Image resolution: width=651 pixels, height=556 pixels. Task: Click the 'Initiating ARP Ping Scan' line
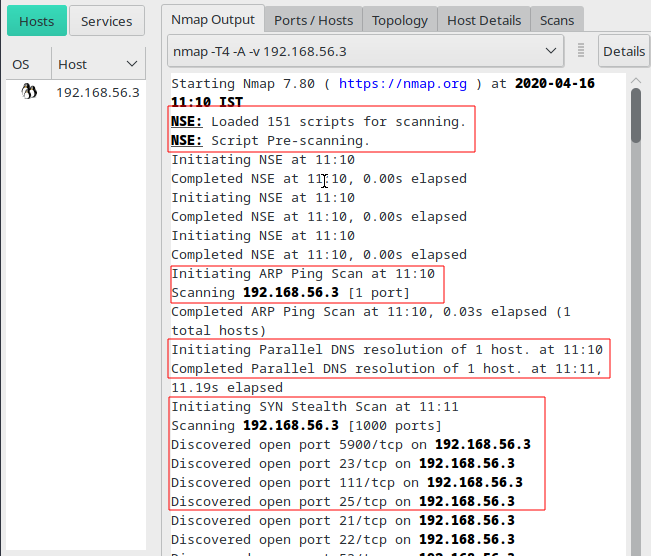coord(303,274)
